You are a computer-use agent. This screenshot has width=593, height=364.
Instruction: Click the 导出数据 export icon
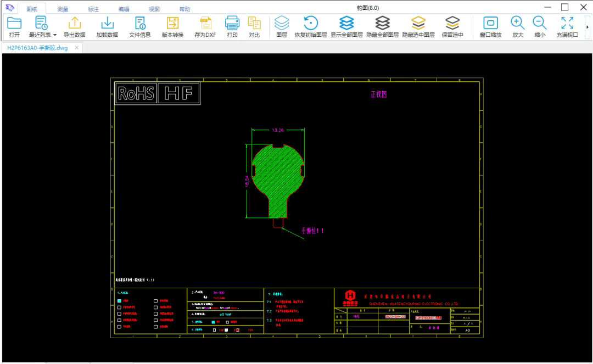[75, 27]
